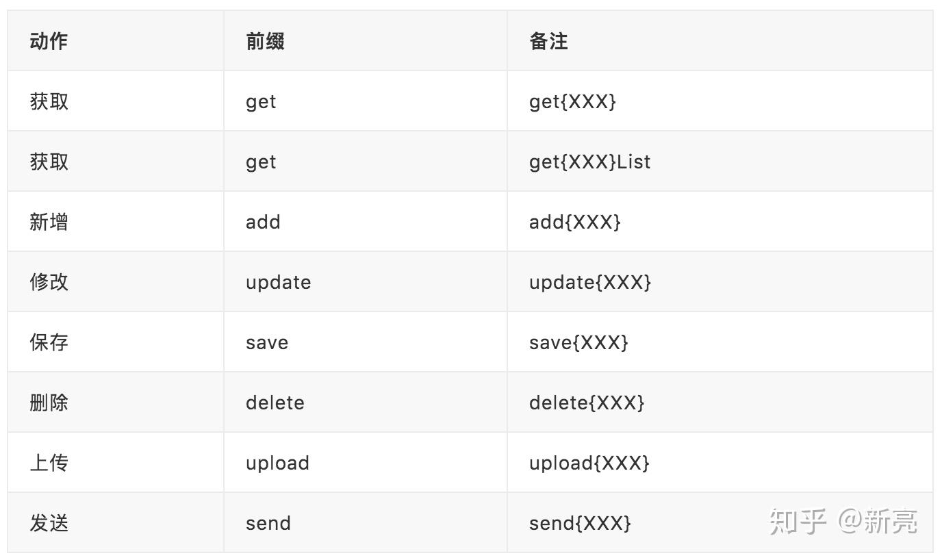Click the 前缀 column header
This screenshot has width=942, height=560.
(x=366, y=41)
